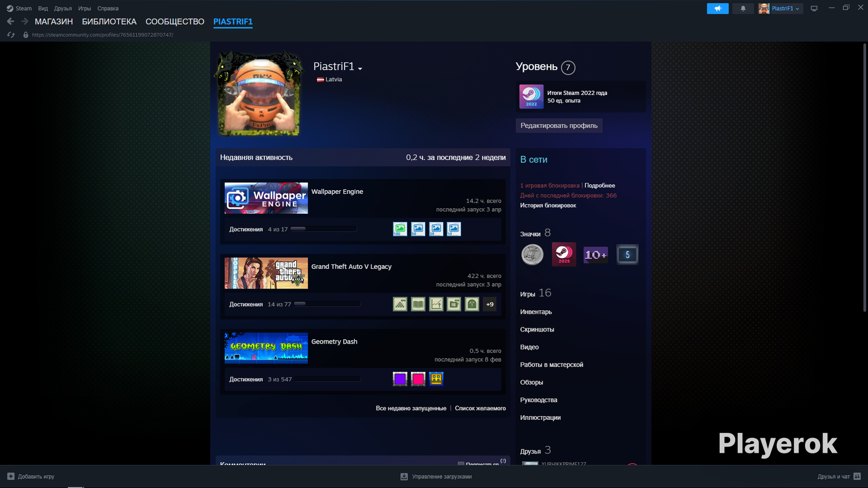Open the Список желаемого link
Image resolution: width=868 pixels, height=488 pixels.
tap(480, 408)
